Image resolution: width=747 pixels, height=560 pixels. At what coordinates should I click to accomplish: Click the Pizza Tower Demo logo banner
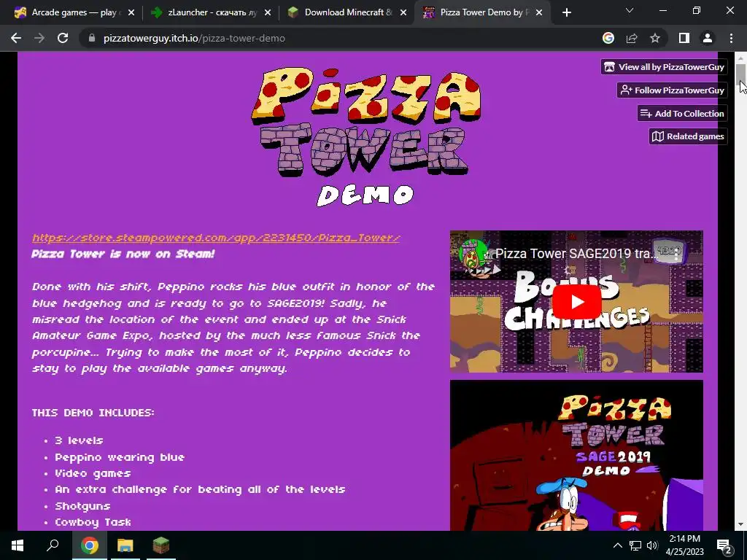point(366,136)
